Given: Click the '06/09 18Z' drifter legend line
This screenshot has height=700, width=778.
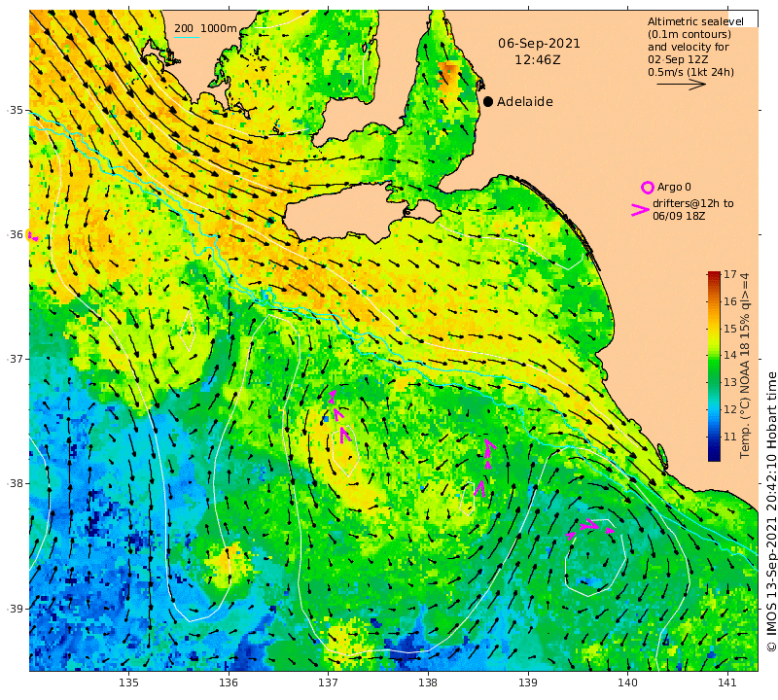Looking at the screenshot, I should (679, 216).
